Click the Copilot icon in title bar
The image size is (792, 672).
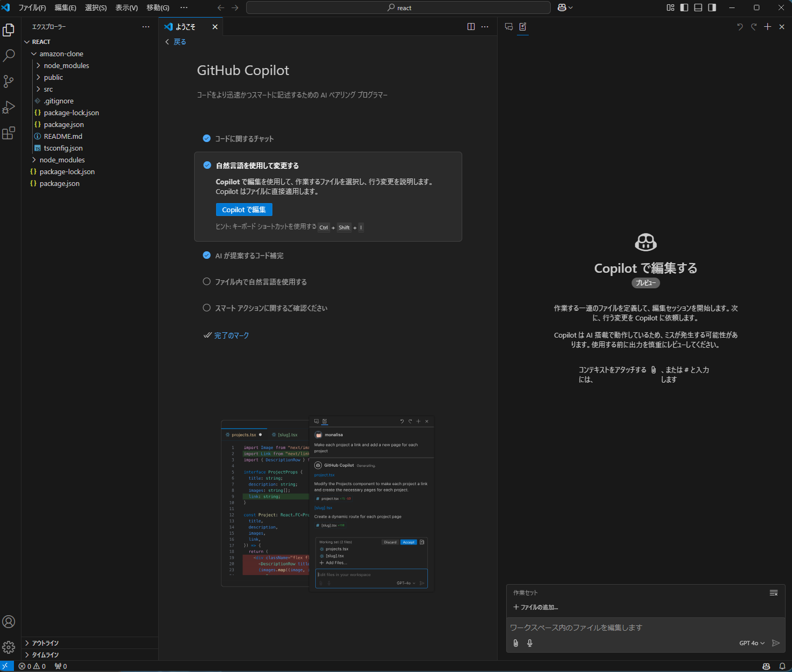click(562, 8)
